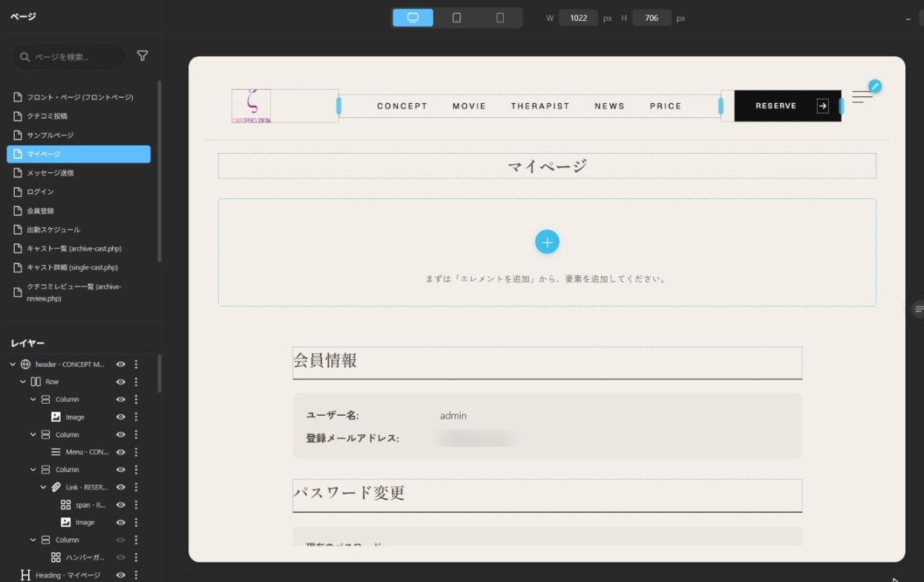The height and width of the screenshot is (582, 924).
Task: Collapse the Column containing the Menu layer
Action: pyautogui.click(x=33, y=434)
